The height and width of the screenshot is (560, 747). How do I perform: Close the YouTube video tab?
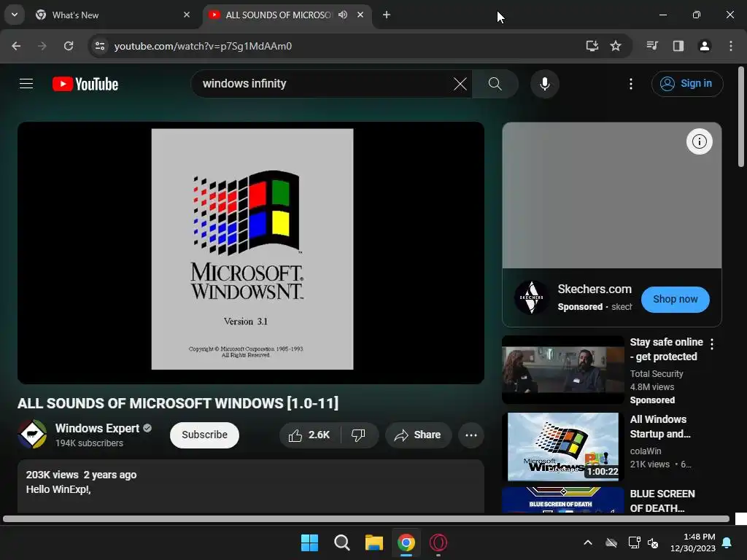coord(360,15)
